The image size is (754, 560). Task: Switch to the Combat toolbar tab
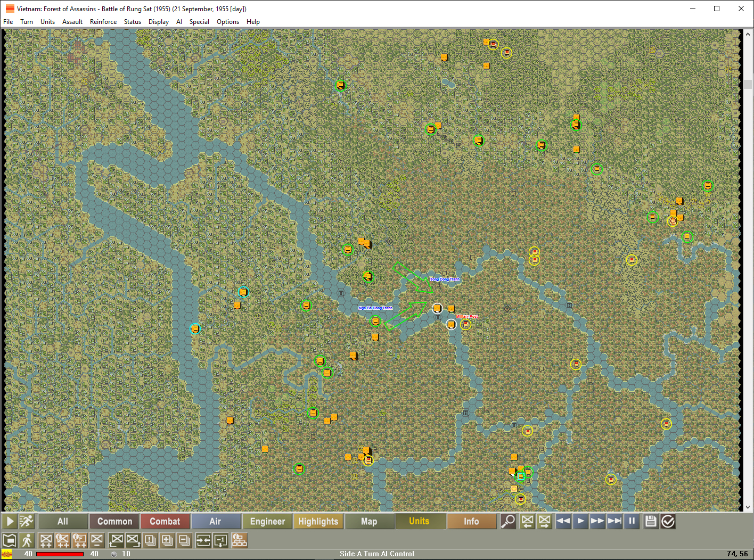165,521
